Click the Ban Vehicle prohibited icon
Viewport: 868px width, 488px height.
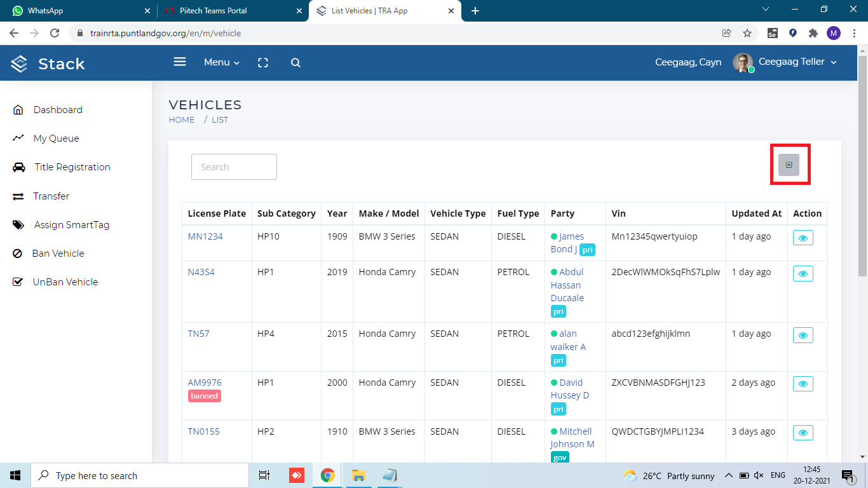click(x=18, y=254)
